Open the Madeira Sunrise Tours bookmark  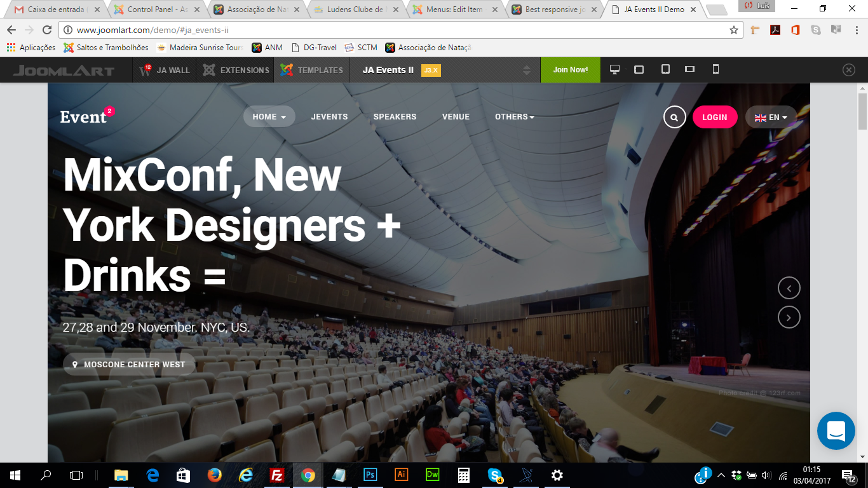click(x=200, y=48)
